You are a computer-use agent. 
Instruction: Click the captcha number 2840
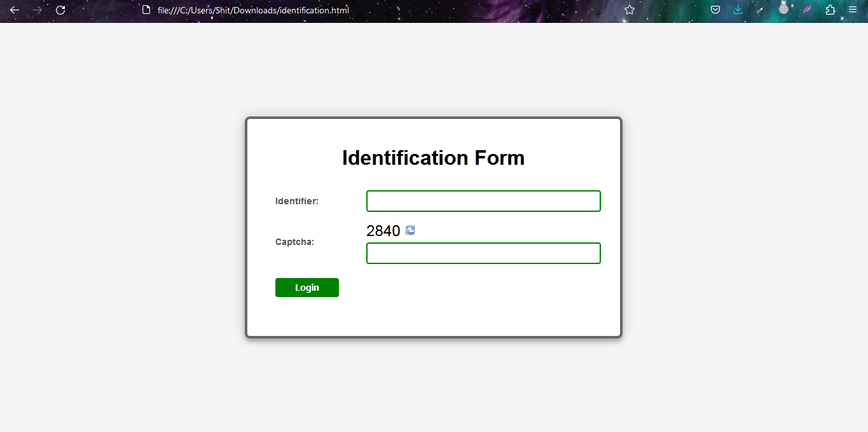tap(383, 231)
